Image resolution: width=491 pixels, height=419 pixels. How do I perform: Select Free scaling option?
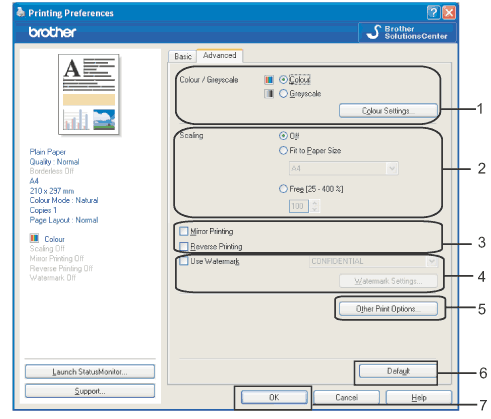(x=283, y=189)
